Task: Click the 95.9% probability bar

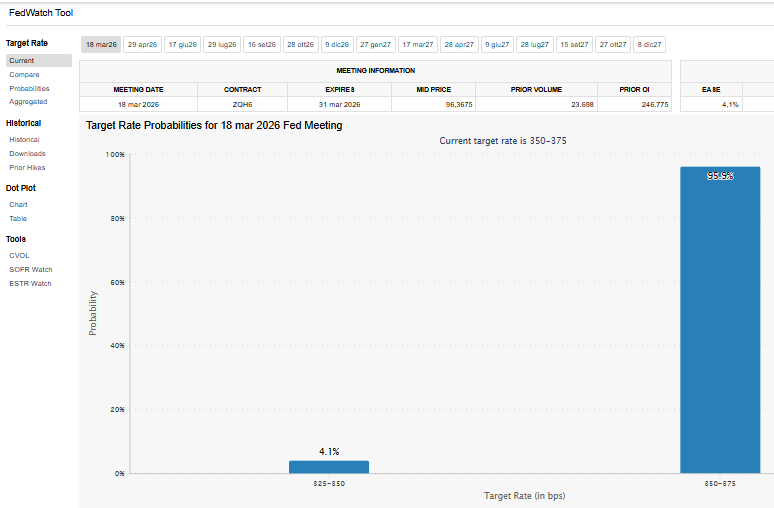Action: 720,320
